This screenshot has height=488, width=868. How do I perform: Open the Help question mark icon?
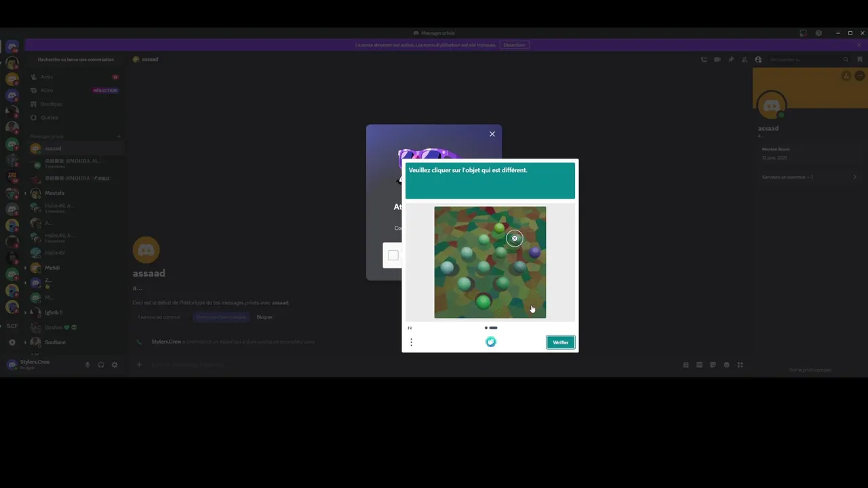point(818,33)
